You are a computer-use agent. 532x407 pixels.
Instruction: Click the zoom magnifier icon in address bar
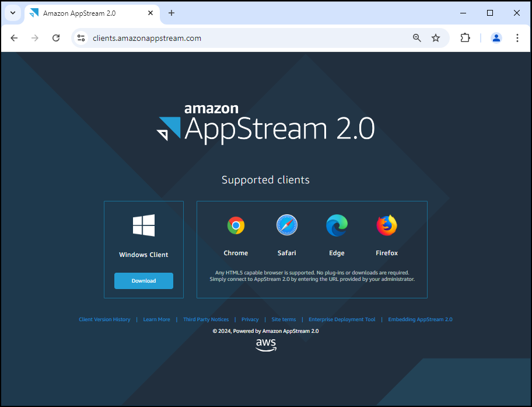pyautogui.click(x=417, y=38)
